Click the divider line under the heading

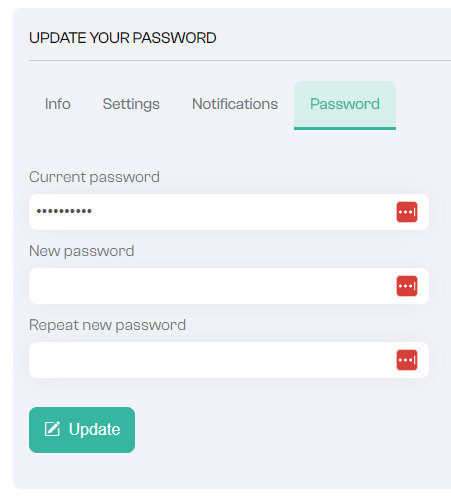(x=240, y=61)
